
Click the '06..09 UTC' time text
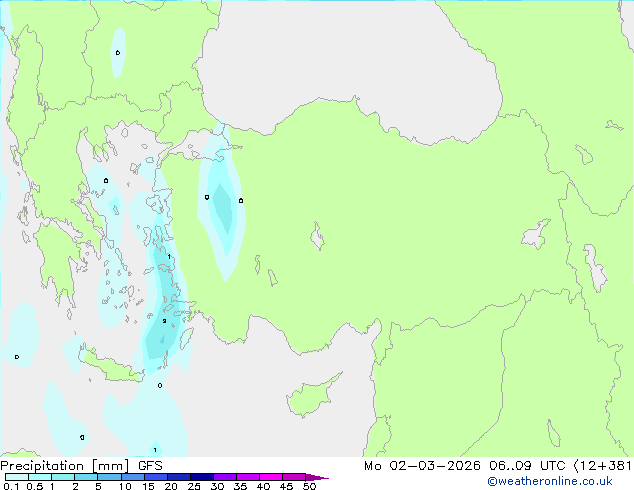point(527,466)
